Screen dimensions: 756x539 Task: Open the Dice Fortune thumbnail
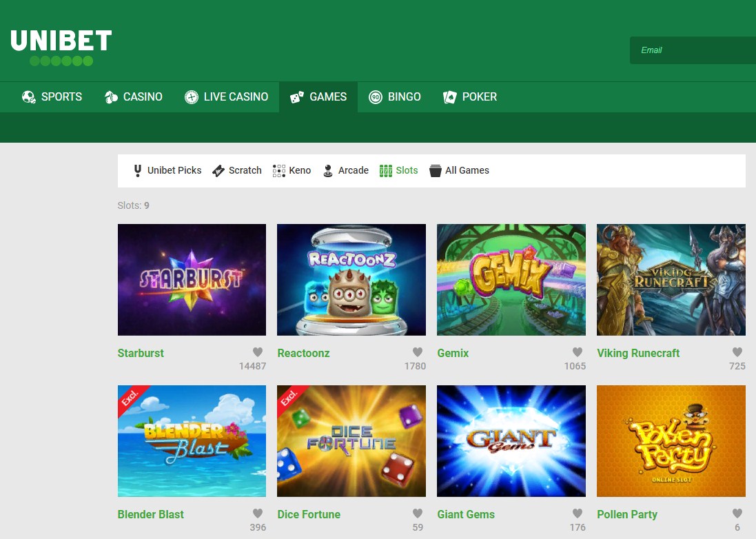351,440
